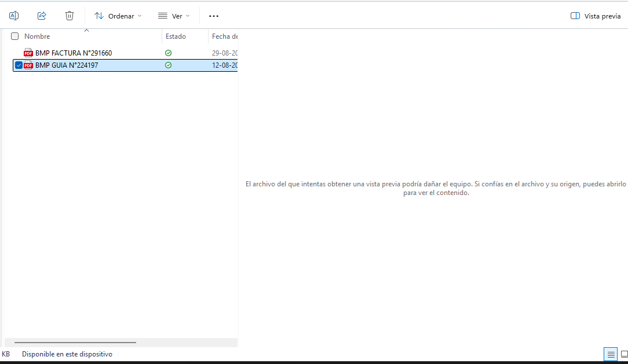Click the Delete trash icon

(69, 16)
